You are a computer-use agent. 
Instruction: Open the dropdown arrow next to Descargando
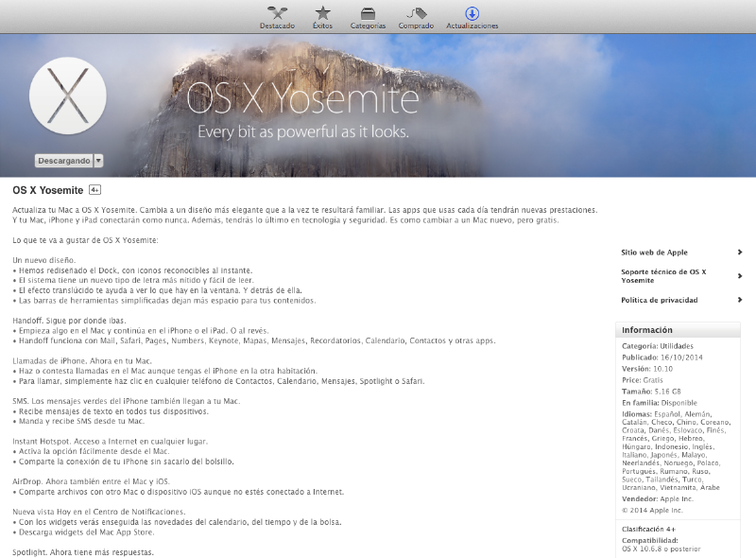coord(98,161)
